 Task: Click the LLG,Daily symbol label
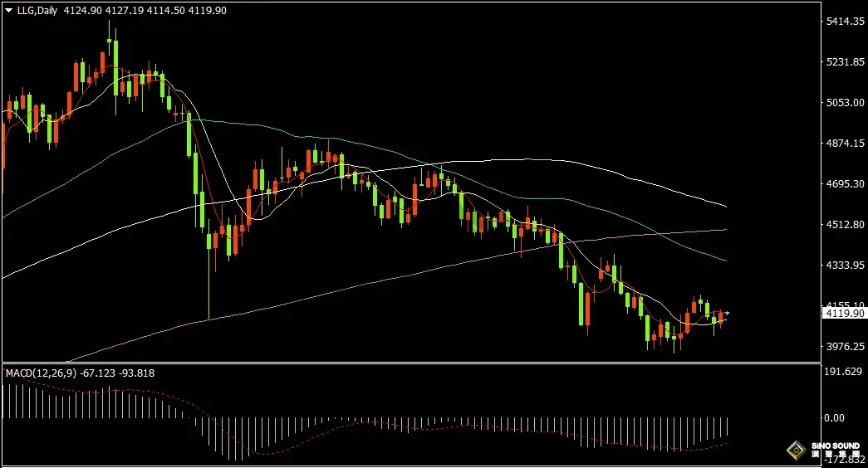(37, 11)
